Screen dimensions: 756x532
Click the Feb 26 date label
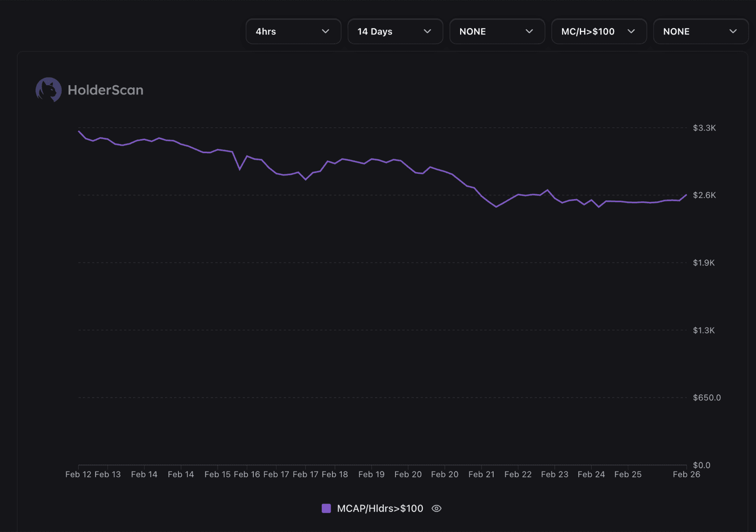click(686, 474)
